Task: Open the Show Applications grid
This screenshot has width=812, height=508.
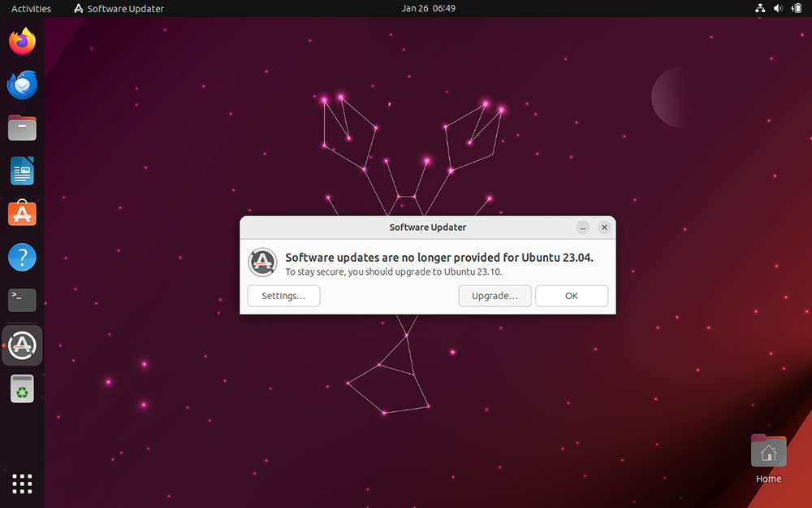Action: pyautogui.click(x=22, y=484)
